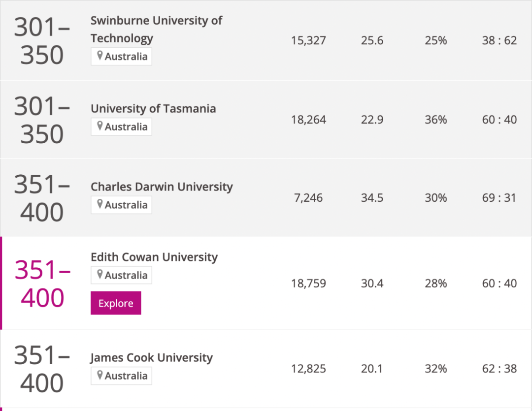Click the magenta 351–400 rank of Edith Cowan

click(x=42, y=284)
